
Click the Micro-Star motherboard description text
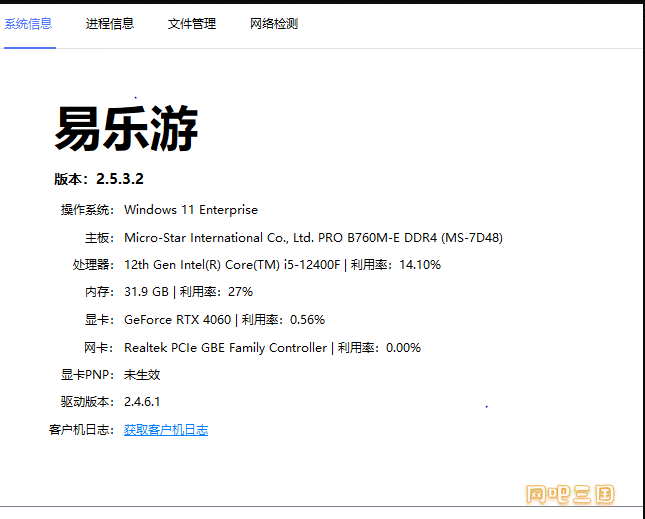click(313, 238)
